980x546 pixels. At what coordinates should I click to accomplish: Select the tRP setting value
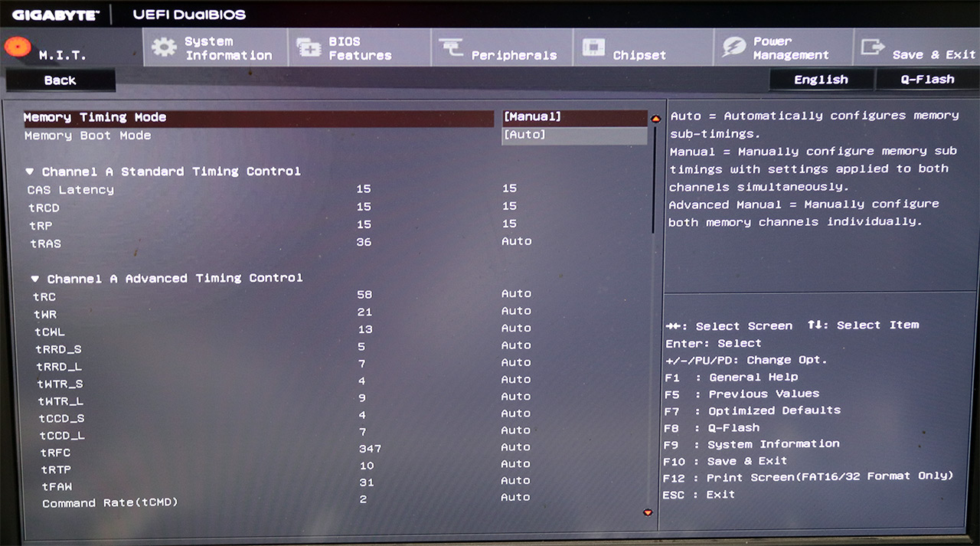[x=510, y=224]
